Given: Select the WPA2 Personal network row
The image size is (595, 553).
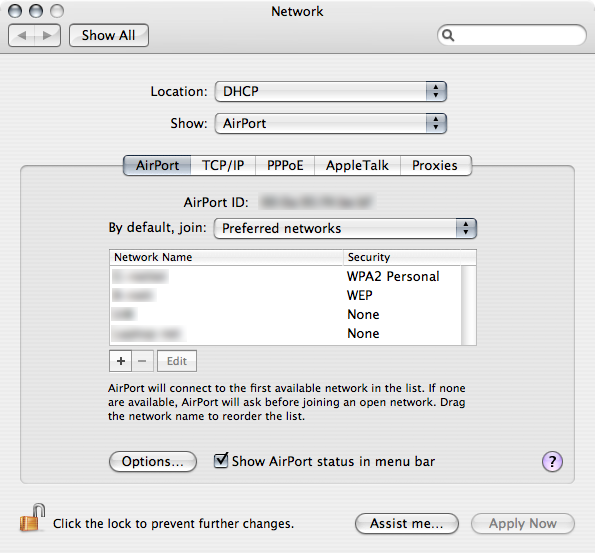Looking at the screenshot, I should 285,276.
